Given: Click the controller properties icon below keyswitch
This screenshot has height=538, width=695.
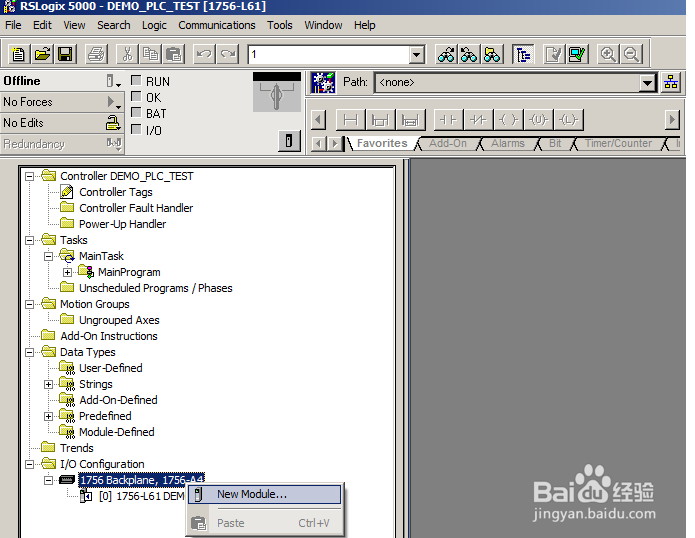Looking at the screenshot, I should coord(289,141).
